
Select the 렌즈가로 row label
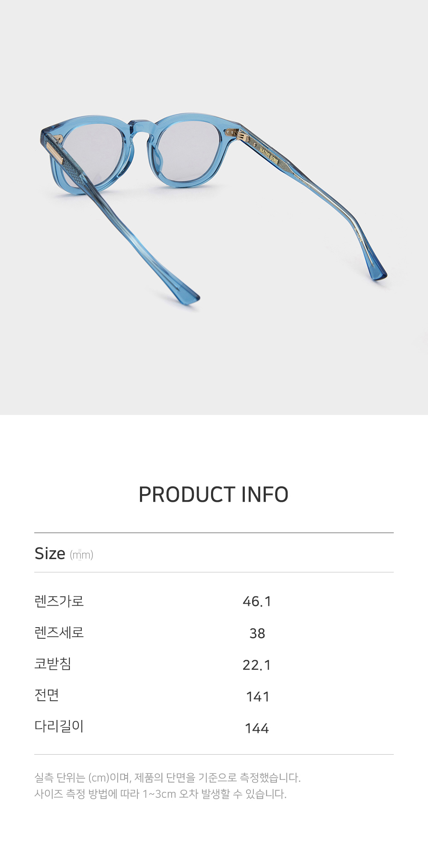(59, 601)
